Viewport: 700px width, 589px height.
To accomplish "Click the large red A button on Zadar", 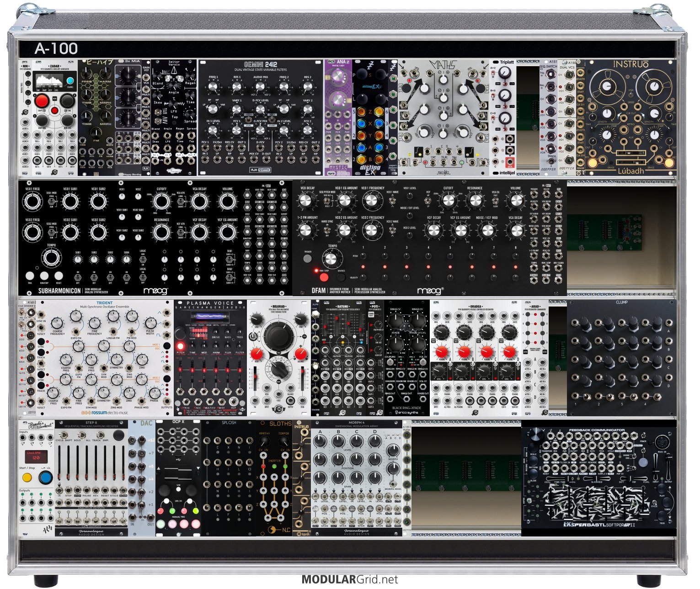I will [x=42, y=101].
